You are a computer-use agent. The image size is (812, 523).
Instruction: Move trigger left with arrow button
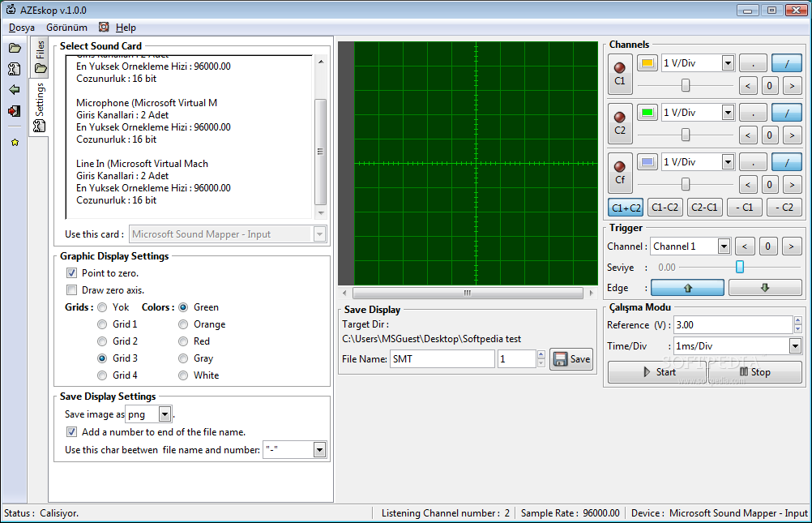coord(745,246)
